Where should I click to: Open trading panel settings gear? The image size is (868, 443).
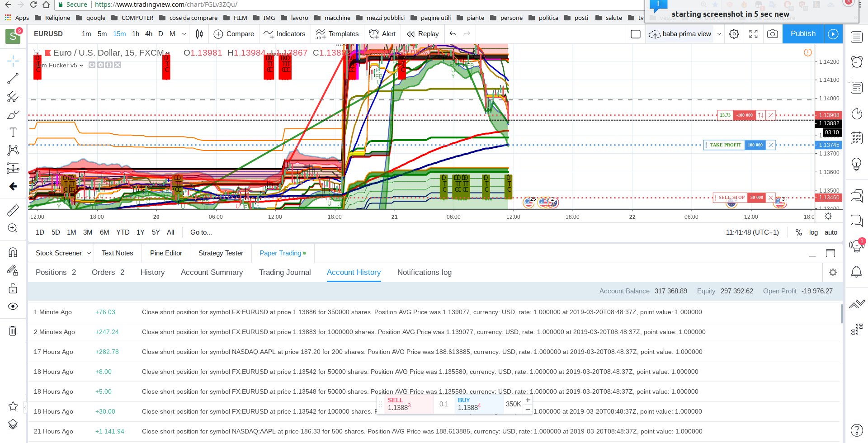[x=833, y=272]
